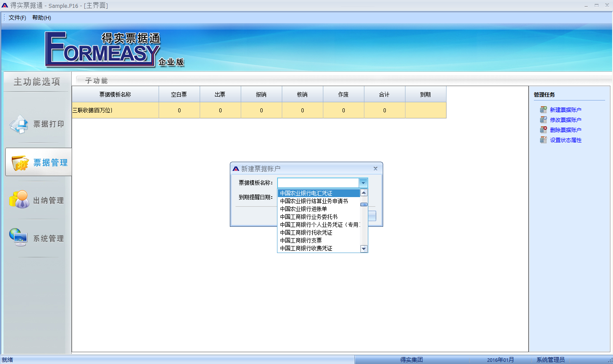
Task: Click the icon beside 新建票据账户
Action: click(x=543, y=110)
